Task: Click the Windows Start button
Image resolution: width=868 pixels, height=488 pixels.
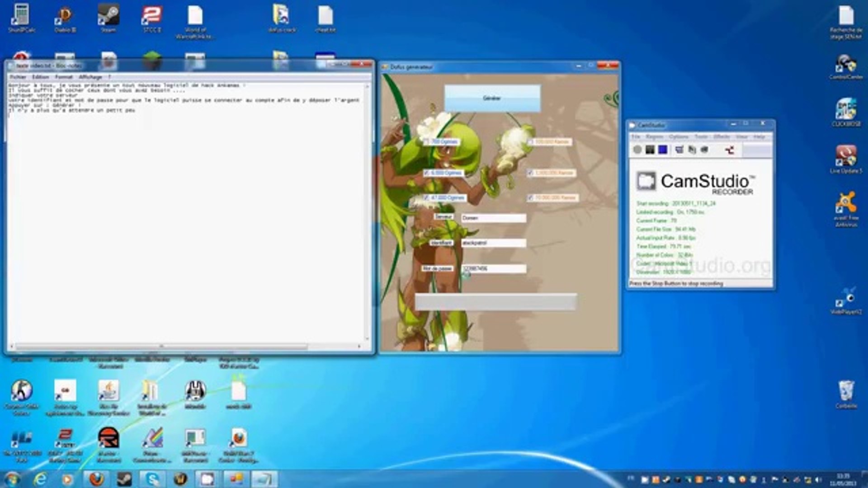Action: pos(12,479)
